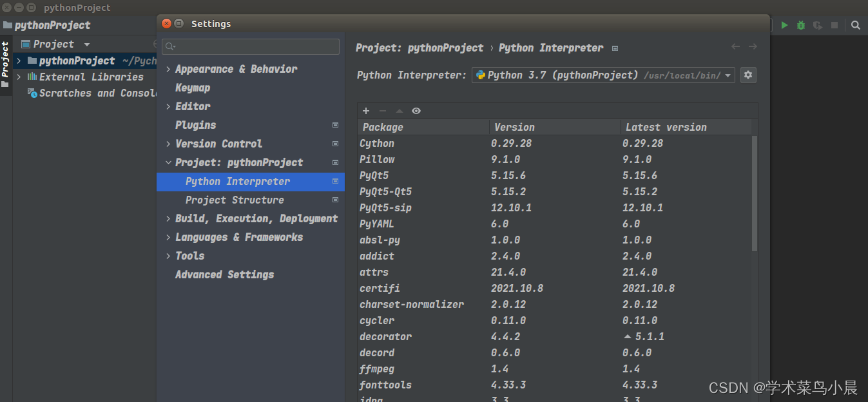Expand the Appearance & Behavior section
Viewport: 868px width, 402px height.
168,70
